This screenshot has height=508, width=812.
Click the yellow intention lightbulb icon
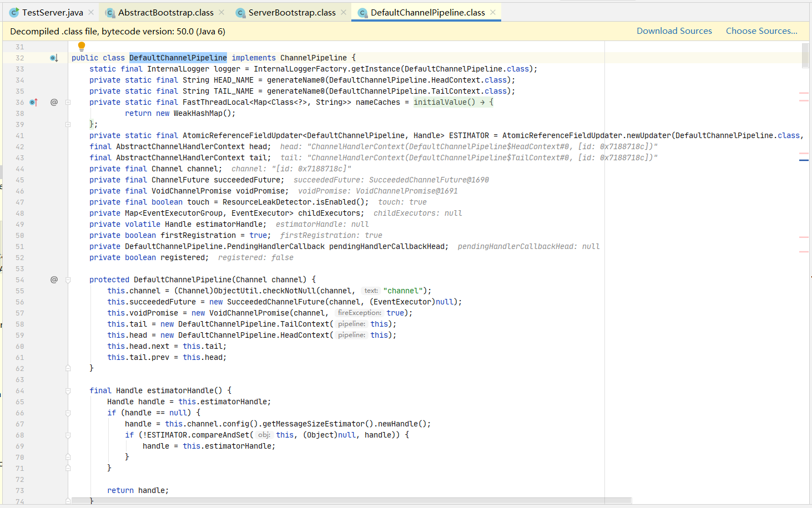click(82, 47)
